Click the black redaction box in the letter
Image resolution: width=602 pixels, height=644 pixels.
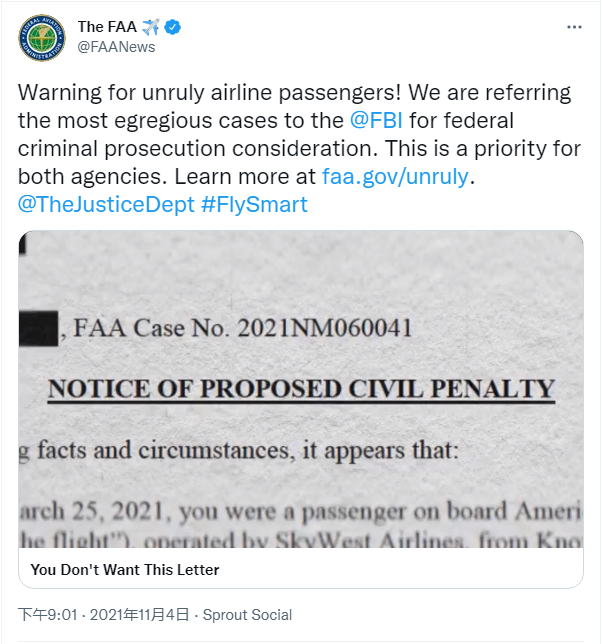(x=38, y=327)
